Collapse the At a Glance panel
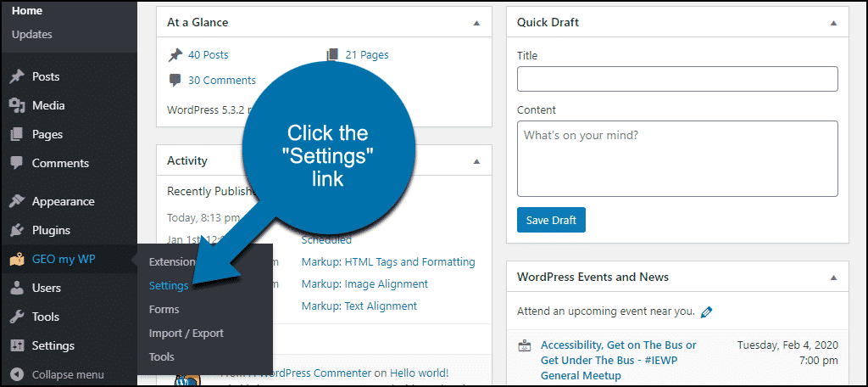868x387 pixels. pyautogui.click(x=476, y=23)
